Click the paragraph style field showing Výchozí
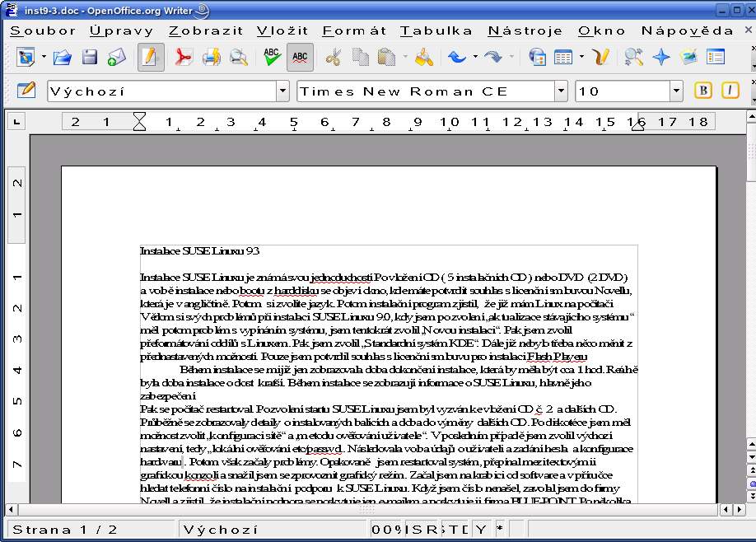 (x=162, y=91)
